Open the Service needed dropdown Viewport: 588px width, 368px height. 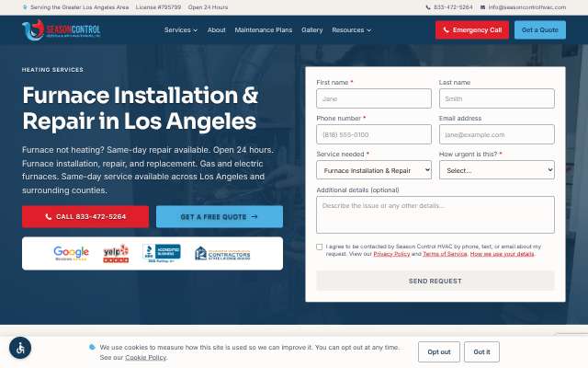click(x=374, y=170)
